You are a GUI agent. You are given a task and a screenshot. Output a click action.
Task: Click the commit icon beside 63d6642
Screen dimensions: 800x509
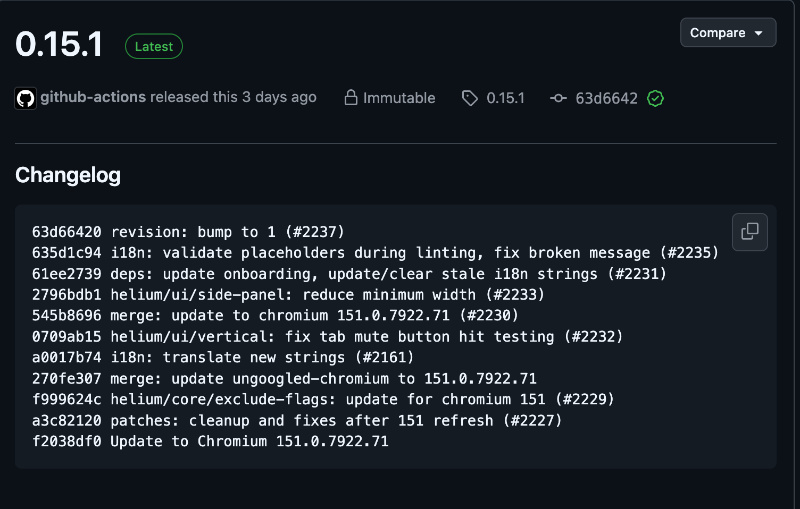[x=558, y=98]
